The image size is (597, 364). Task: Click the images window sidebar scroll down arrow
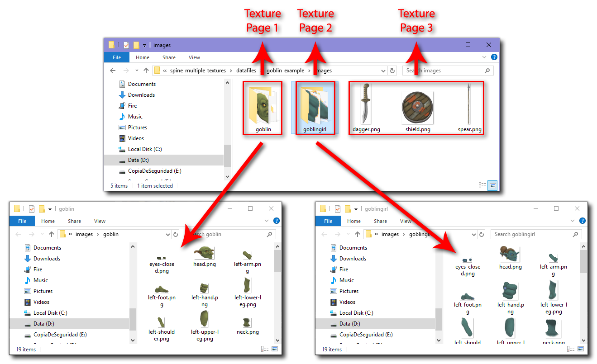click(x=227, y=176)
